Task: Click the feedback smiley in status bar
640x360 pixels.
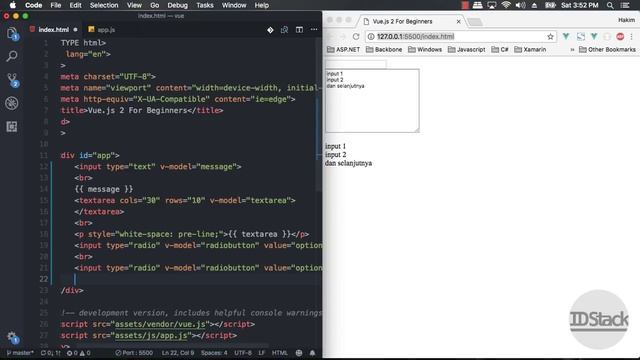Action: tap(299, 353)
